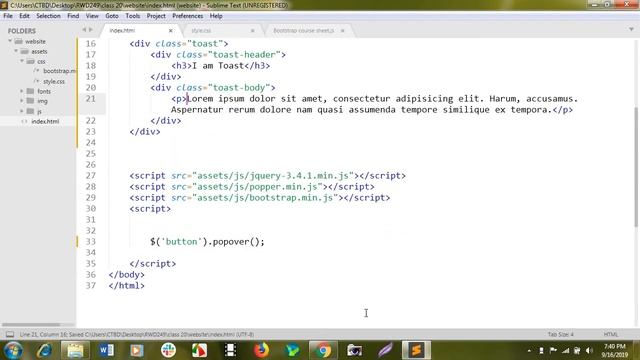This screenshot has width=640, height=360.
Task: Go to next tab using right arrow
Action: tap(91, 30)
